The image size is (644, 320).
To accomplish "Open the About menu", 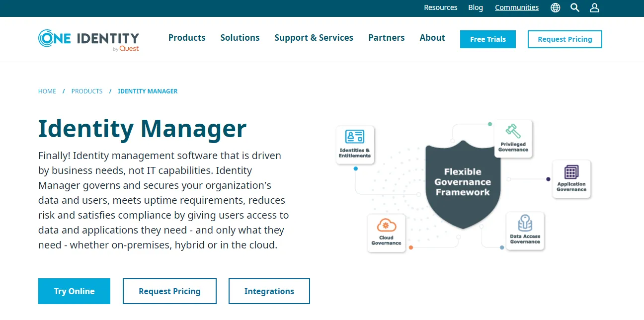I will click(432, 38).
